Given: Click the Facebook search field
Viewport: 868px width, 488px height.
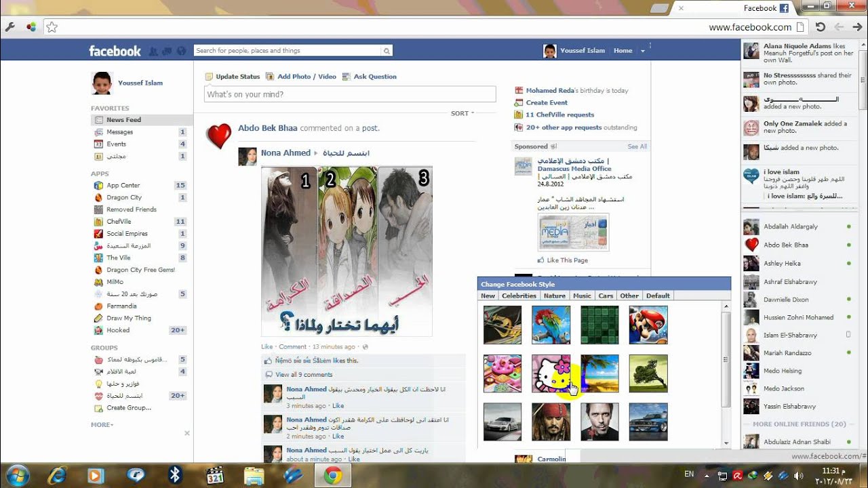Looking at the screenshot, I should pyautogui.click(x=288, y=51).
